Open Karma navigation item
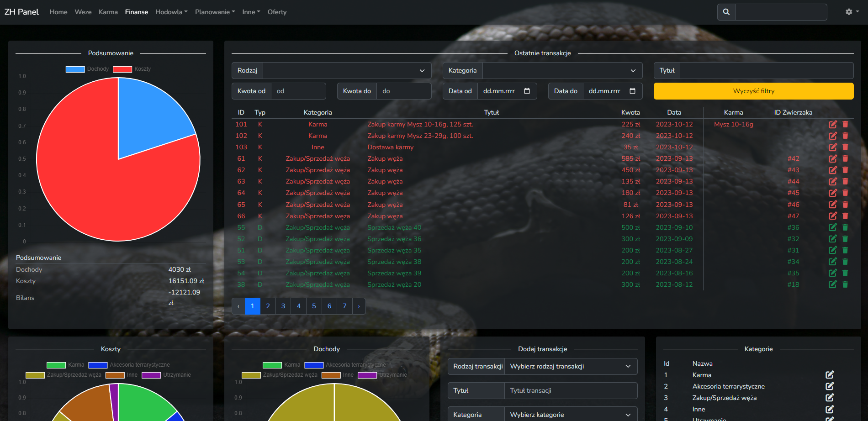Screen dimensions: 868x421 108,12
